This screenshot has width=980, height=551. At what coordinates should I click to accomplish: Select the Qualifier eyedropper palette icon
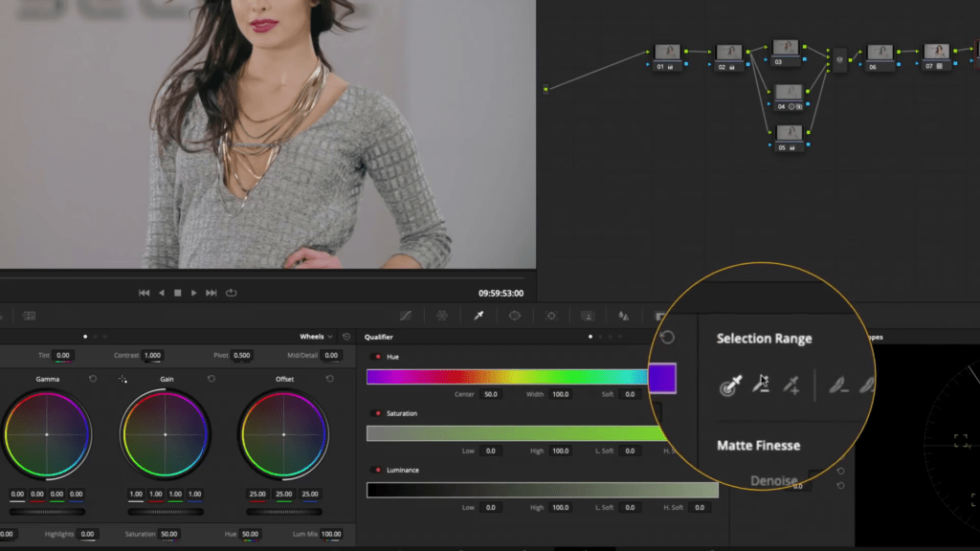479,316
